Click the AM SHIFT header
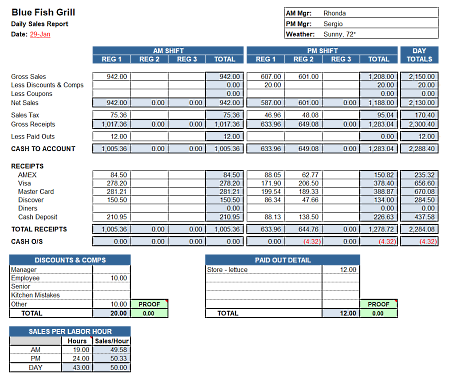 pyautogui.click(x=168, y=51)
